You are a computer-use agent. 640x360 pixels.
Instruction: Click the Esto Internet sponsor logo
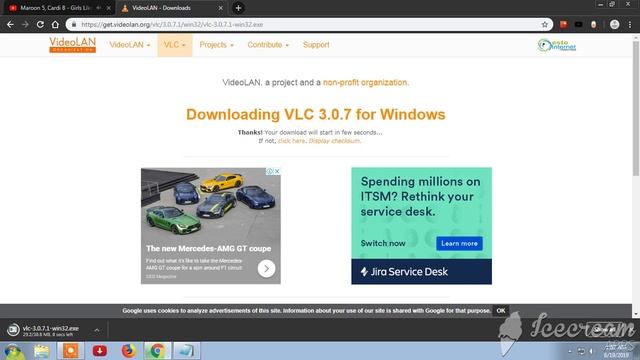coord(557,45)
